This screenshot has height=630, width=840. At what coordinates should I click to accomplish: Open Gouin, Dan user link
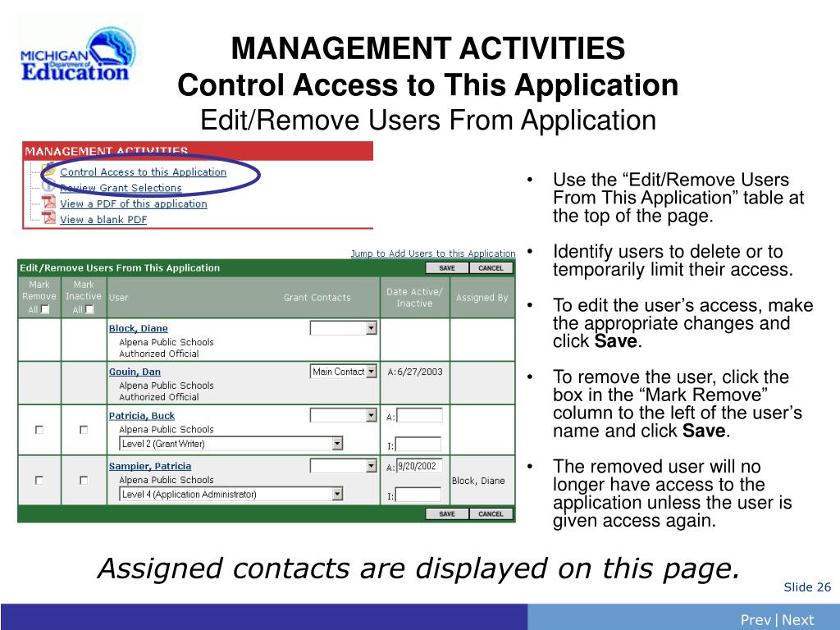click(135, 372)
